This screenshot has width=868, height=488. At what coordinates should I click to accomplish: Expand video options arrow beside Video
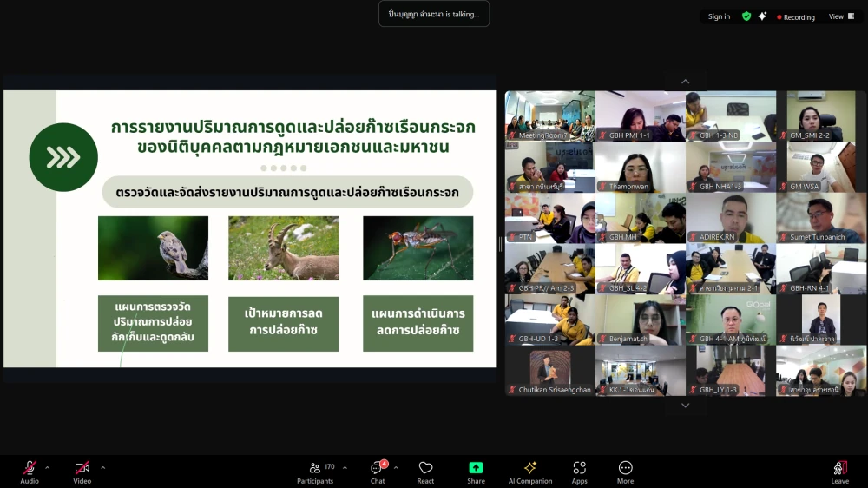pyautogui.click(x=103, y=468)
